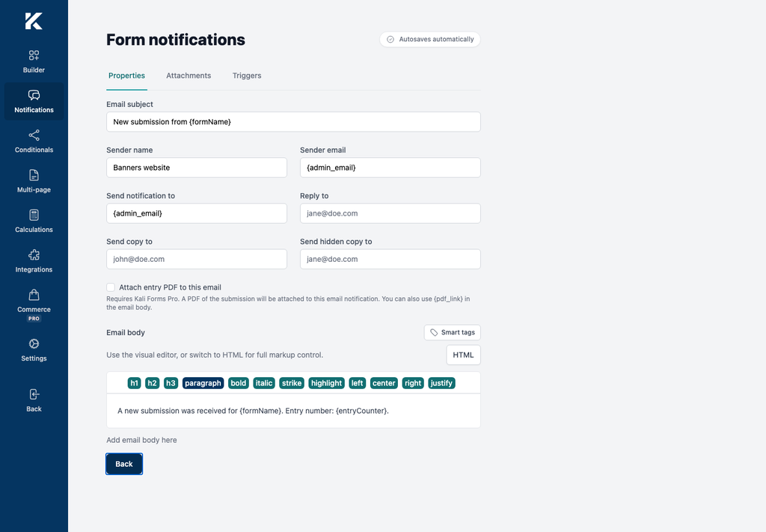Go to the Multi-page document icon
766x532 pixels.
click(34, 175)
